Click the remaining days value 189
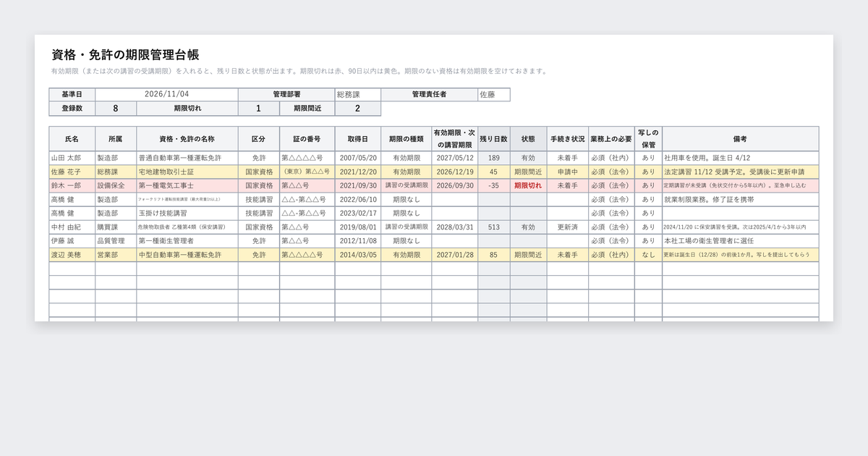868x456 pixels. pos(494,158)
